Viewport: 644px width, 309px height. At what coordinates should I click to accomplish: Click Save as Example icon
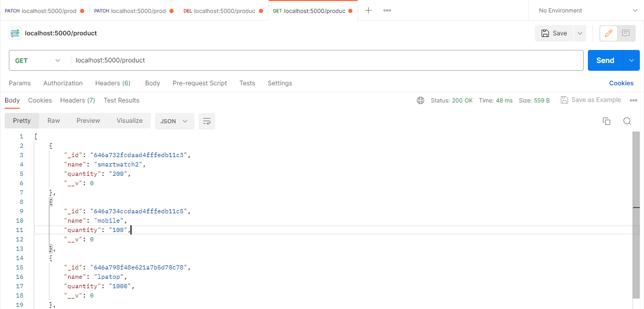point(564,99)
